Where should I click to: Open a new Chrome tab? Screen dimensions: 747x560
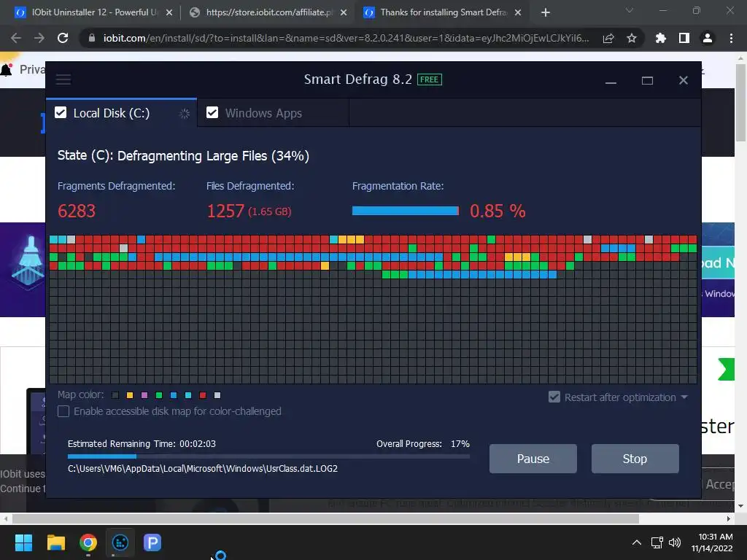[546, 13]
